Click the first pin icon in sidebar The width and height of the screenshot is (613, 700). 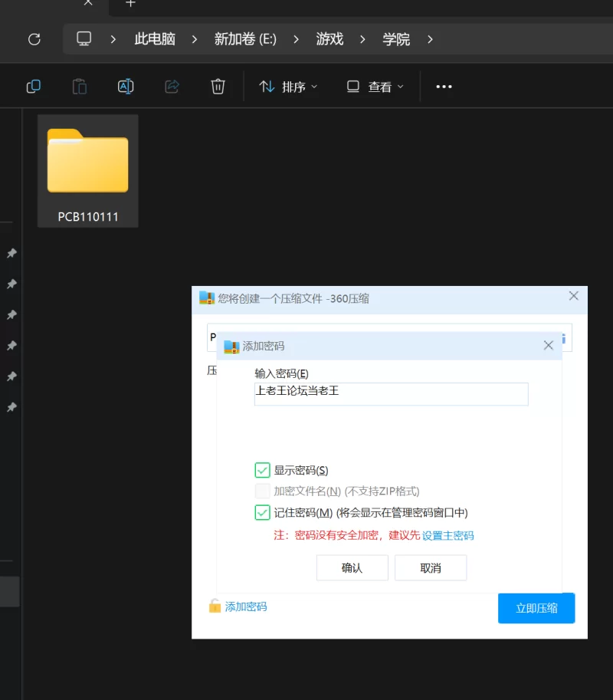click(x=12, y=253)
